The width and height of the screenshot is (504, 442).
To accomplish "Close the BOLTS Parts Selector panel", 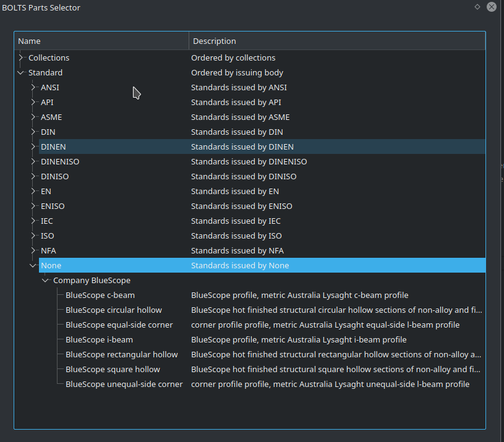I will (492, 7).
